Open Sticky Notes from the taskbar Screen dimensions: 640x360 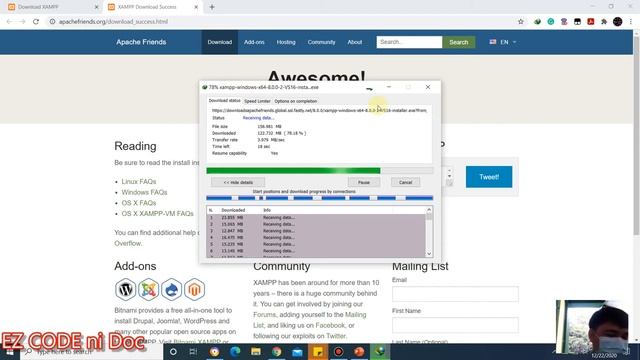pos(318,351)
